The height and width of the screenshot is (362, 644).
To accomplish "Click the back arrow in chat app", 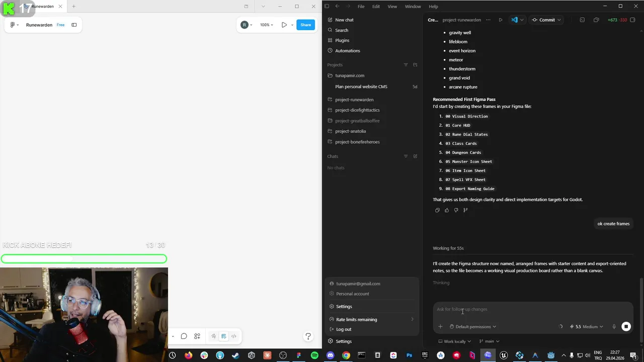I will pyautogui.click(x=337, y=6).
